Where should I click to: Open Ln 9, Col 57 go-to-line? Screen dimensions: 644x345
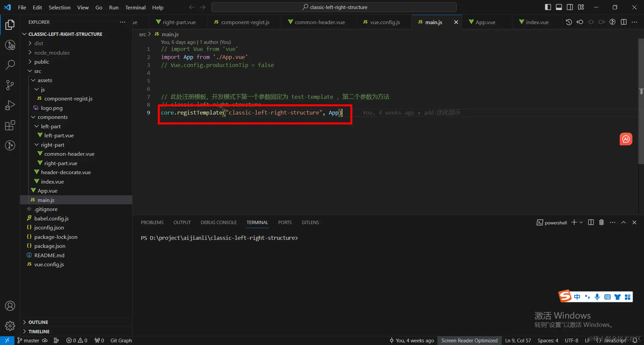[518, 340]
